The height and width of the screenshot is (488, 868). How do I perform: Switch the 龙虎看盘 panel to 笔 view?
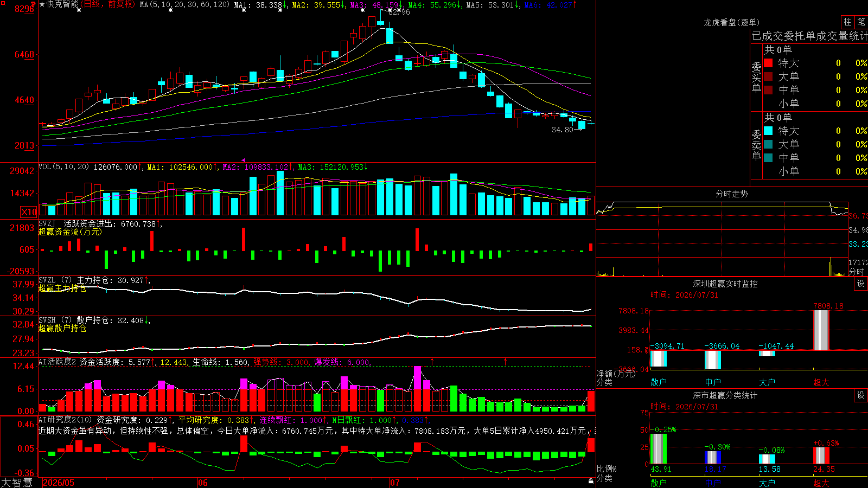[861, 22]
